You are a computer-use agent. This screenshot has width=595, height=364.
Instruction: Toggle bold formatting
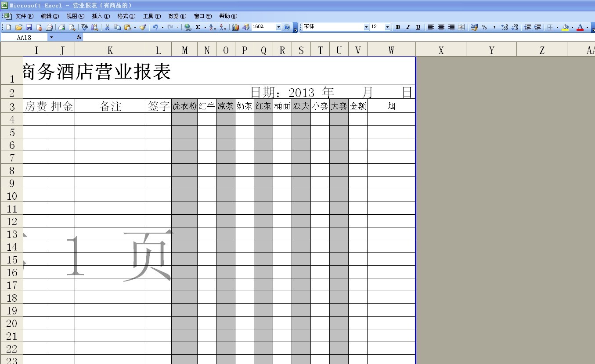(x=397, y=27)
